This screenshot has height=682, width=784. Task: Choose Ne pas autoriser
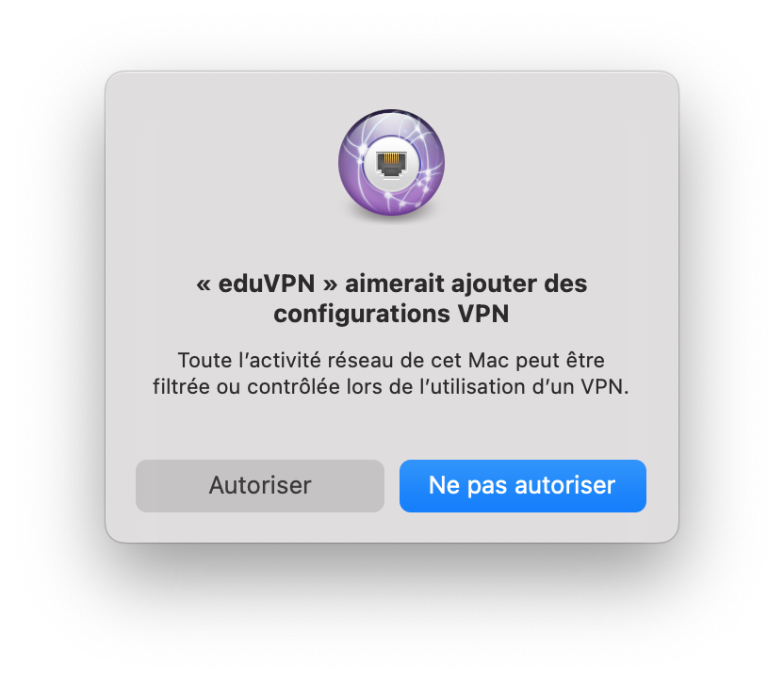(522, 485)
